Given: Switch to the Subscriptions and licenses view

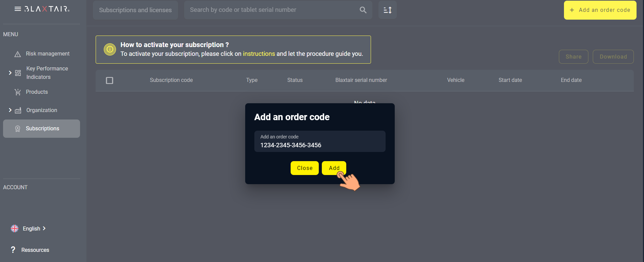Looking at the screenshot, I should point(135,10).
